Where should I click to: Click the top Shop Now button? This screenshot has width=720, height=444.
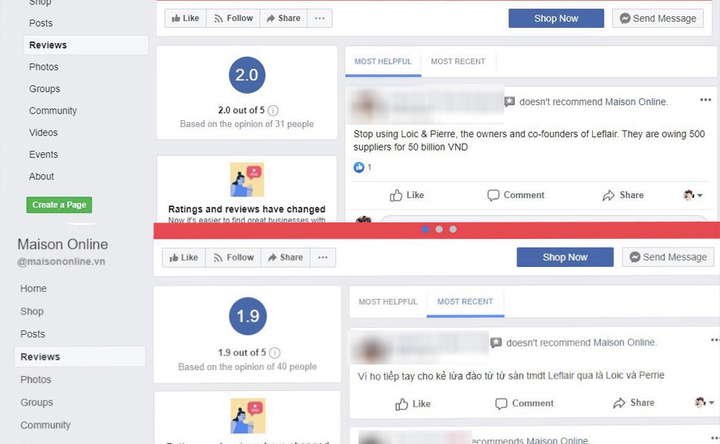coord(556,18)
